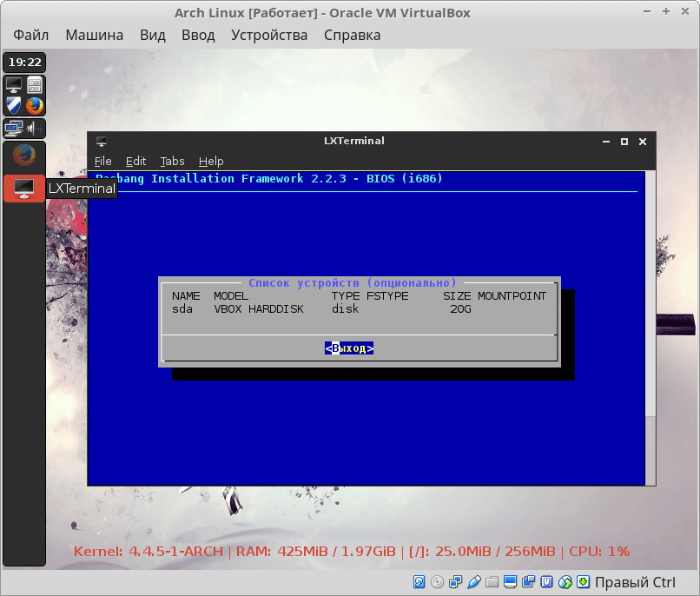Open the LXTerminal Edit menu

(x=135, y=161)
